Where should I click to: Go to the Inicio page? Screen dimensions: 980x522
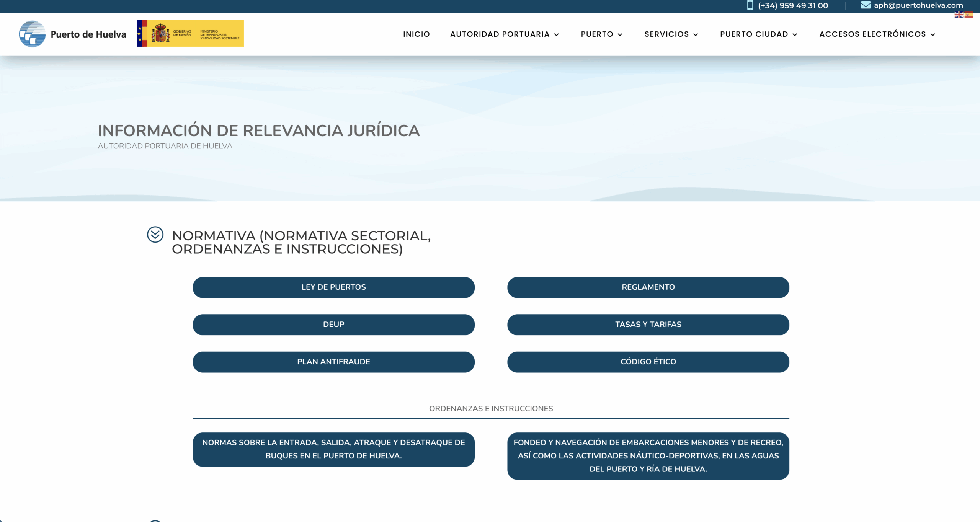(x=416, y=34)
